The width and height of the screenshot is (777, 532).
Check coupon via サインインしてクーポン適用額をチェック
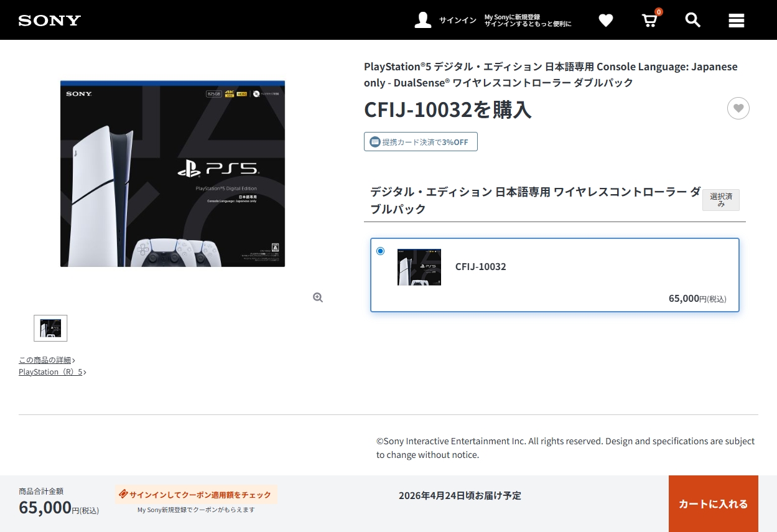195,495
